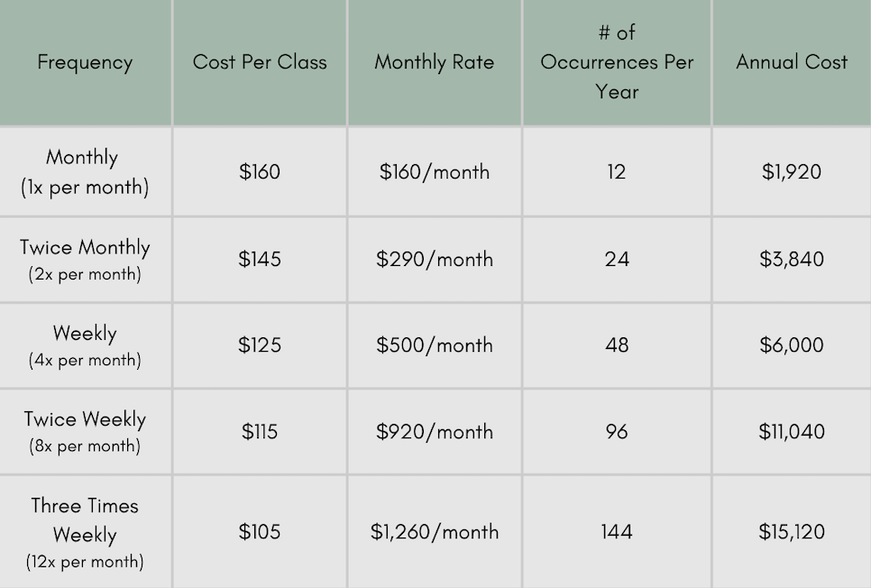Click the $160 cost per class cell
The width and height of the screenshot is (871, 588).
[x=260, y=171]
